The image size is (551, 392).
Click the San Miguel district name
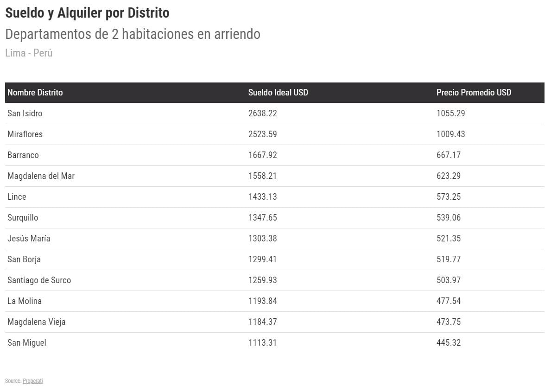27,343
